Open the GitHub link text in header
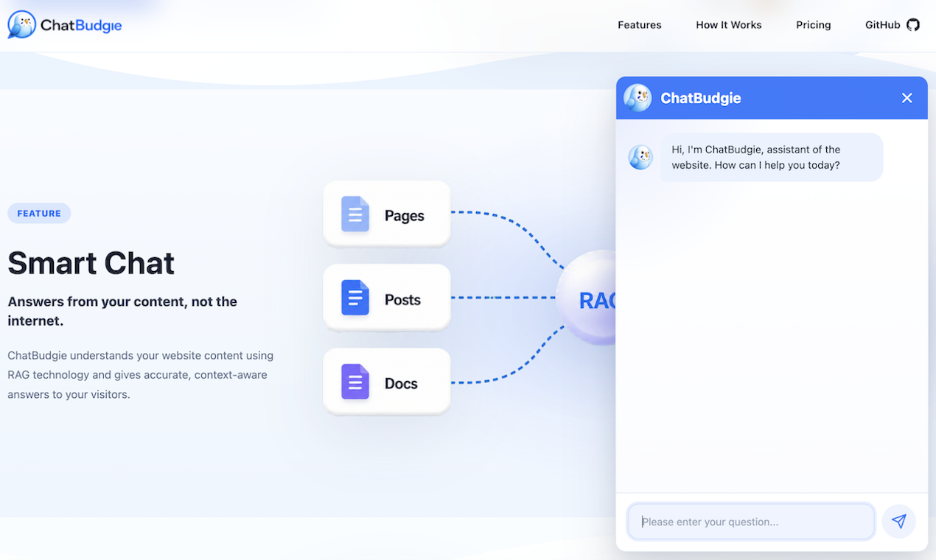This screenshot has height=560, width=936. pos(882,25)
